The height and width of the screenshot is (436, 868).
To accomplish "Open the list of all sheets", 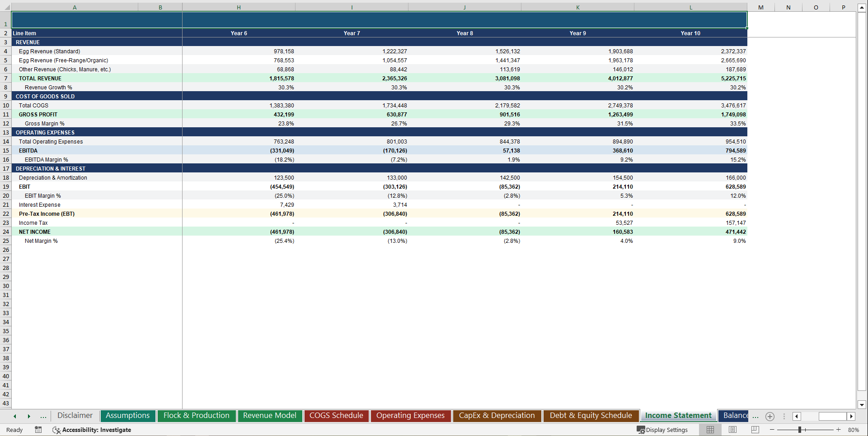I will click(x=43, y=416).
